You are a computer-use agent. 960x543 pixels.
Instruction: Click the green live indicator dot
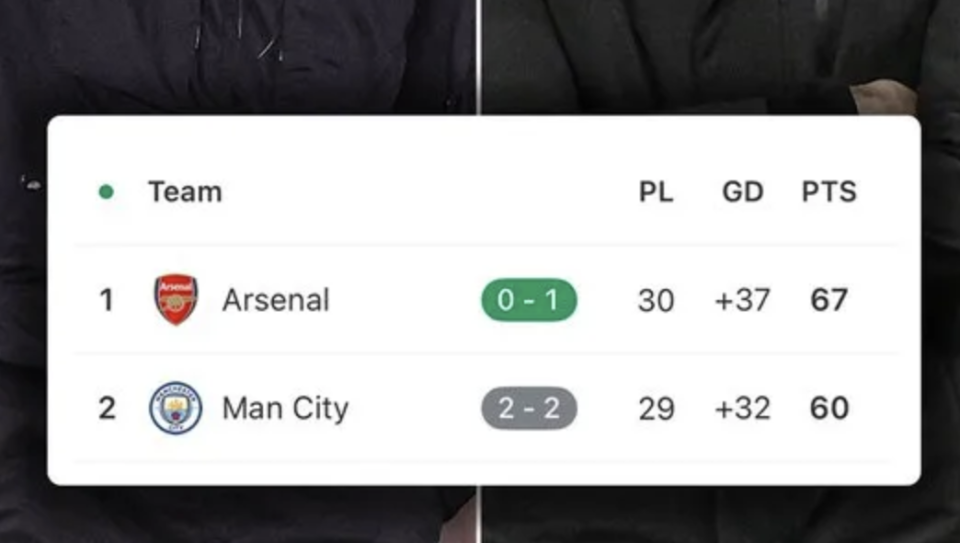106,192
